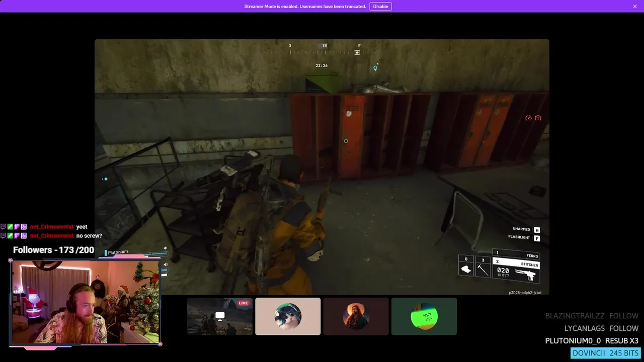Click the second red status icon on the right
Screen dimensions: 644x362
[x=538, y=118]
